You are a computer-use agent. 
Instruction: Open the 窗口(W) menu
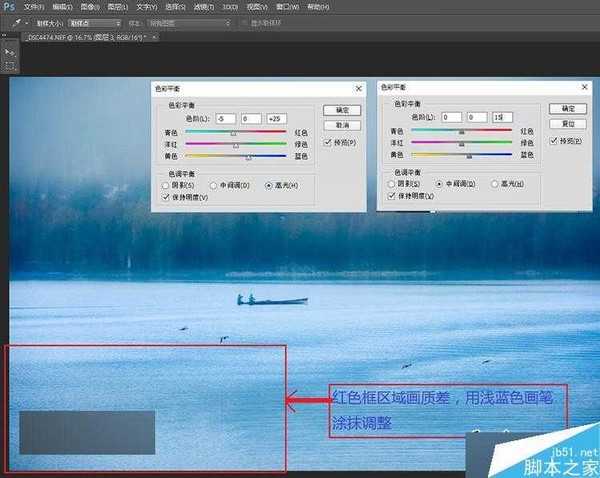pos(288,7)
